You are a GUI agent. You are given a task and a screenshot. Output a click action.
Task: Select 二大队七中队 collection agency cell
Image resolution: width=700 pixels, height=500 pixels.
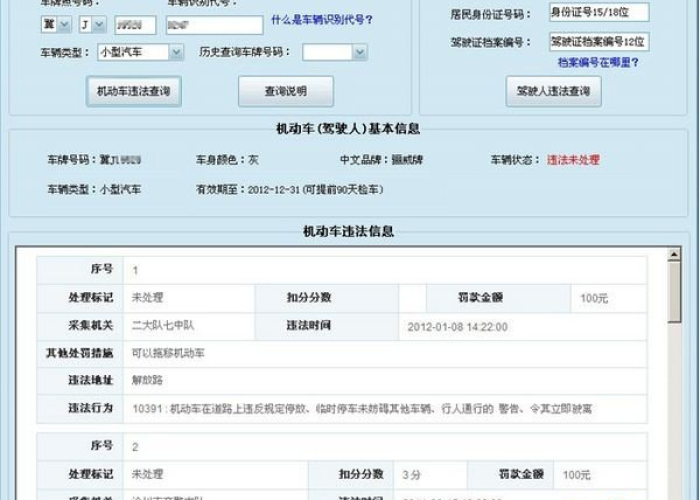click(x=163, y=325)
